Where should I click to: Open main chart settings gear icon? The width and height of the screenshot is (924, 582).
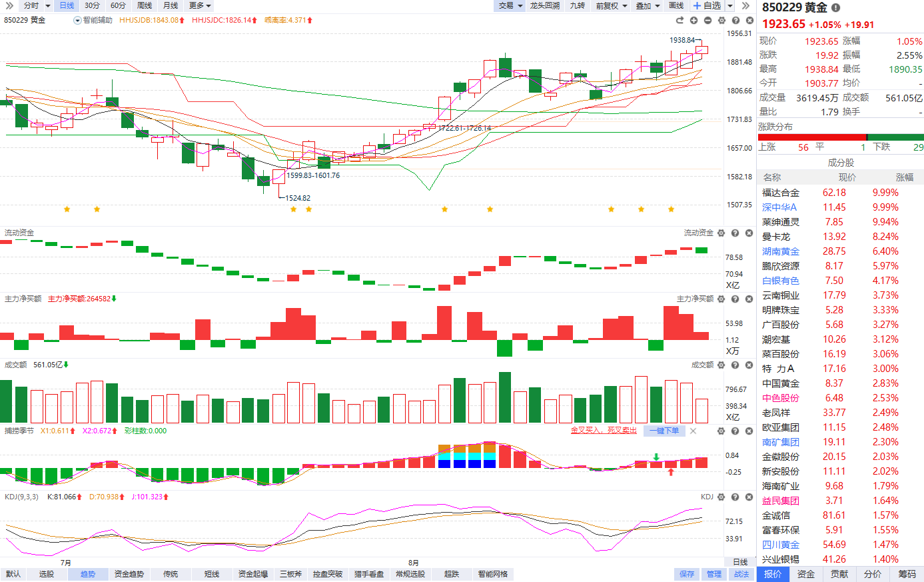click(x=721, y=21)
